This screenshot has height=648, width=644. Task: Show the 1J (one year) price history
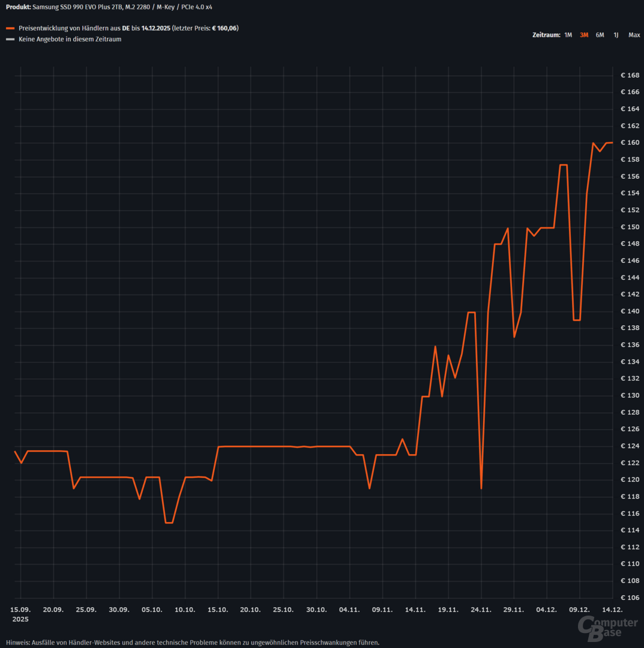pyautogui.click(x=616, y=35)
